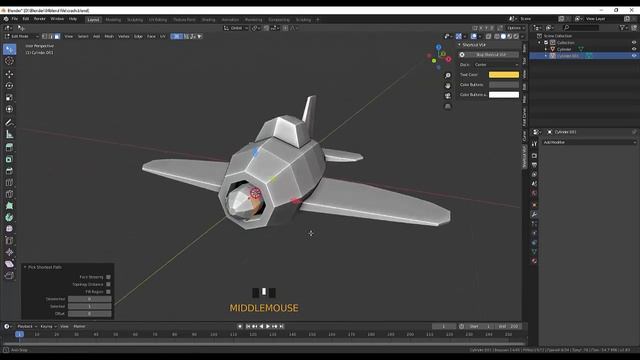The image size is (640, 360).
Task: Select the 3D Cursor tool
Action: pos(9,61)
